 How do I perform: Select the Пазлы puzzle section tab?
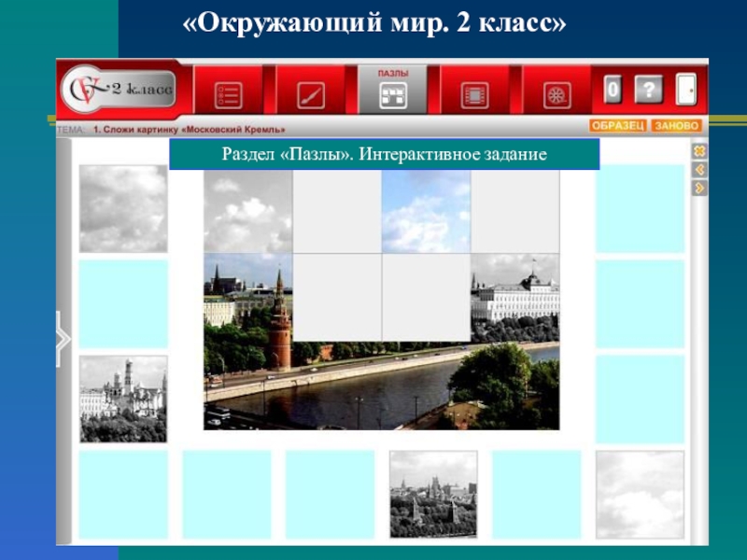(x=393, y=90)
